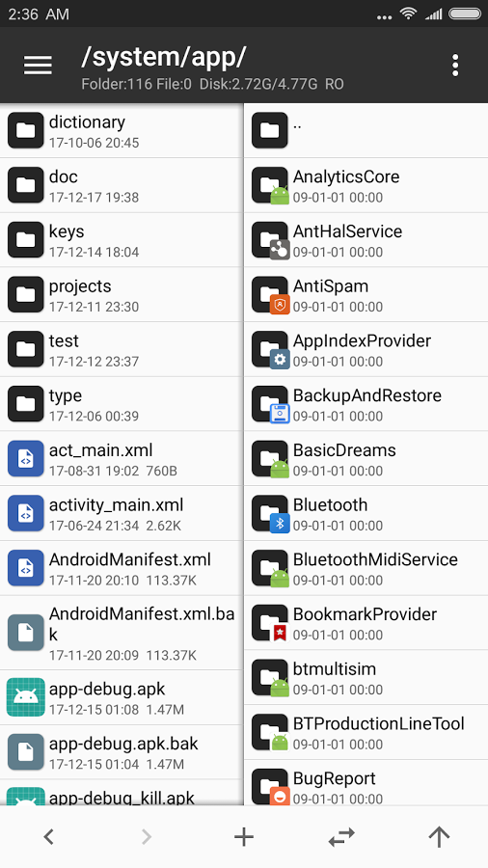Tap the /system/app/ path title
The image size is (488, 868).
click(164, 58)
